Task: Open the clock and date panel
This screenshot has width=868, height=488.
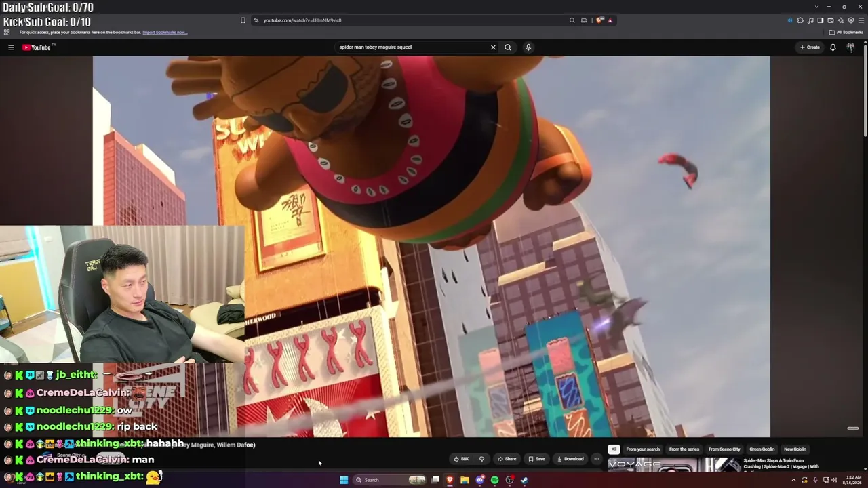Action: [x=852, y=480]
